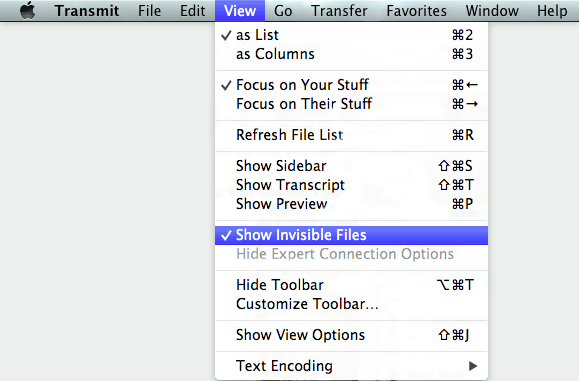Choose Hide Toolbar
The width and height of the screenshot is (579, 381).
[351, 285]
